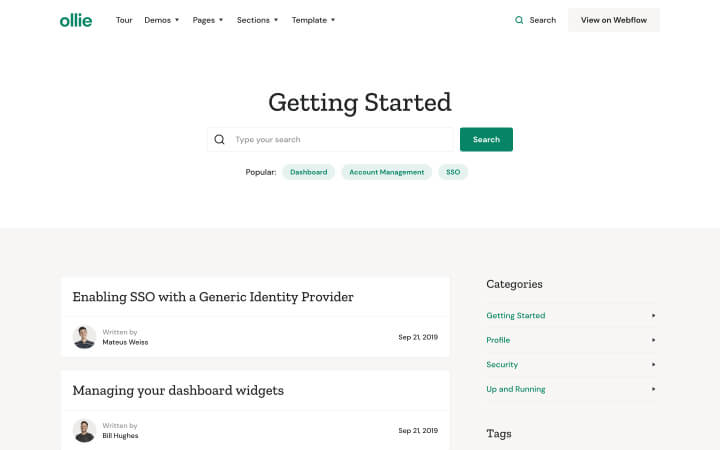Click the ollie logo
Image resolution: width=720 pixels, height=450 pixels.
(x=76, y=20)
